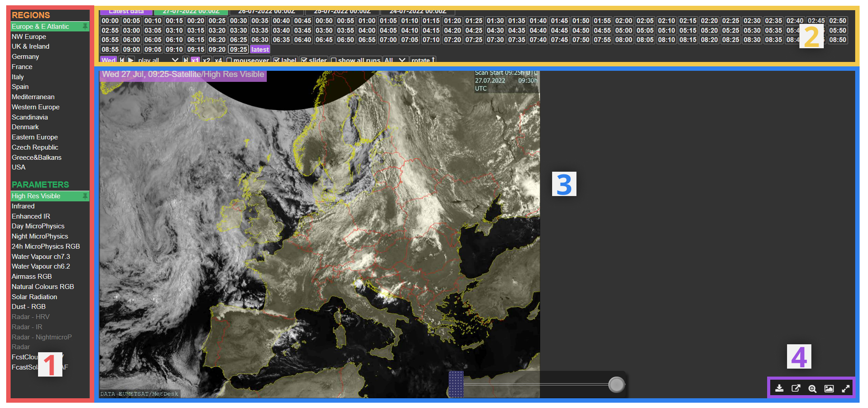This screenshot has height=408, width=868.
Task: Select the 09:25 time step
Action: click(238, 50)
